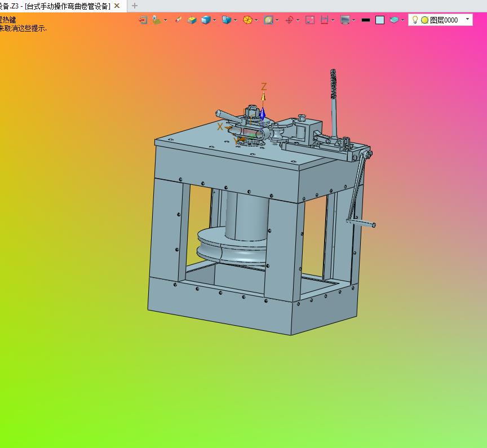Click the black line color swatch
487x448 pixels.
point(366,20)
